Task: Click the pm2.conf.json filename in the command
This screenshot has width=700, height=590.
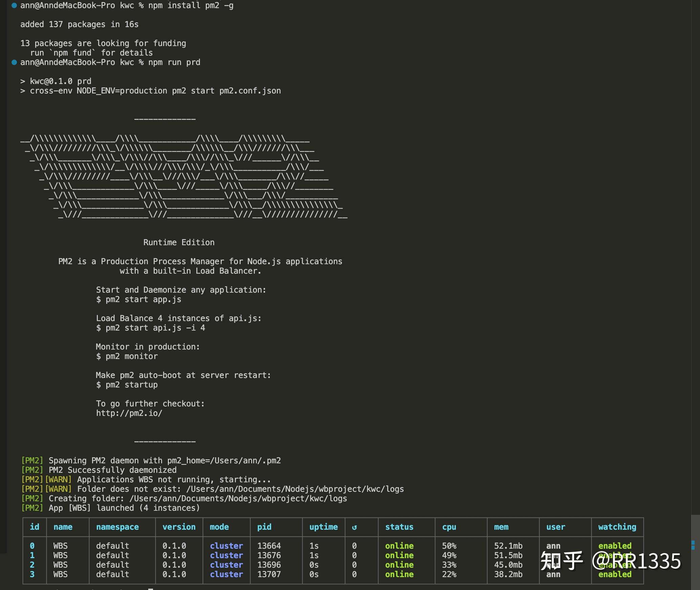Action: [250, 91]
